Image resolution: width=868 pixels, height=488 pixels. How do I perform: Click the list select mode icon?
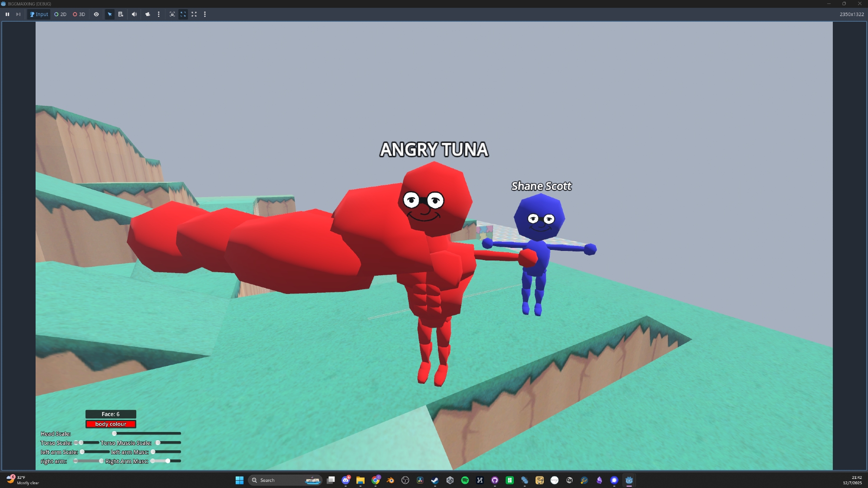click(x=121, y=14)
